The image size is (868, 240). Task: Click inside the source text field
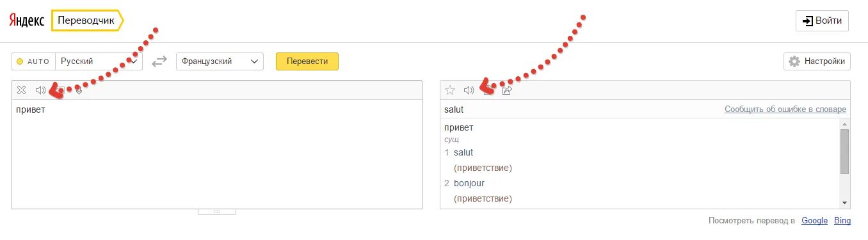217,154
